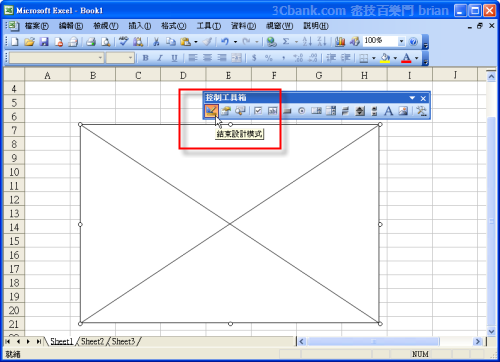This screenshot has height=362, width=500.
Task: Select the Spin Button control tool
Action: pos(360,111)
